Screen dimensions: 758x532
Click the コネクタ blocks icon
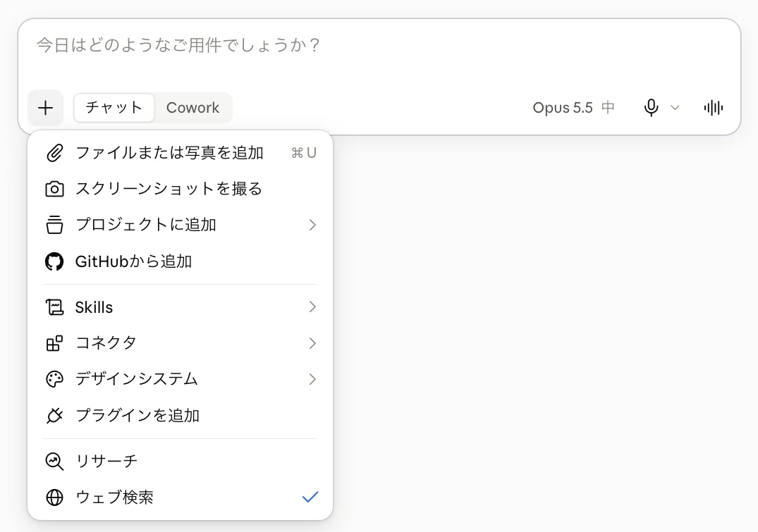pos(54,343)
